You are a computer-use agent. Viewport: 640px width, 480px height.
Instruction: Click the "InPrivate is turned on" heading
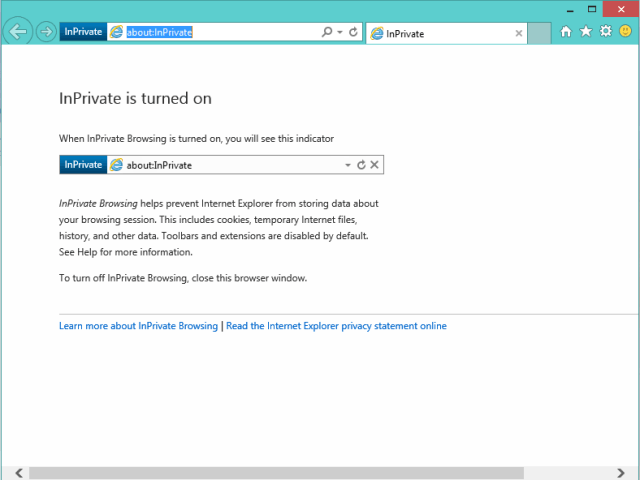click(x=135, y=98)
